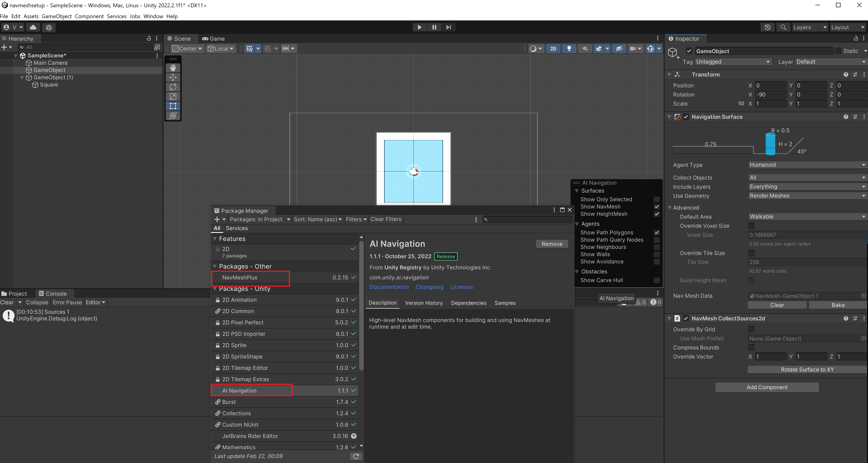Uncheck Show HeightMesh
Viewport: 868px width, 463px height.
[x=656, y=214]
